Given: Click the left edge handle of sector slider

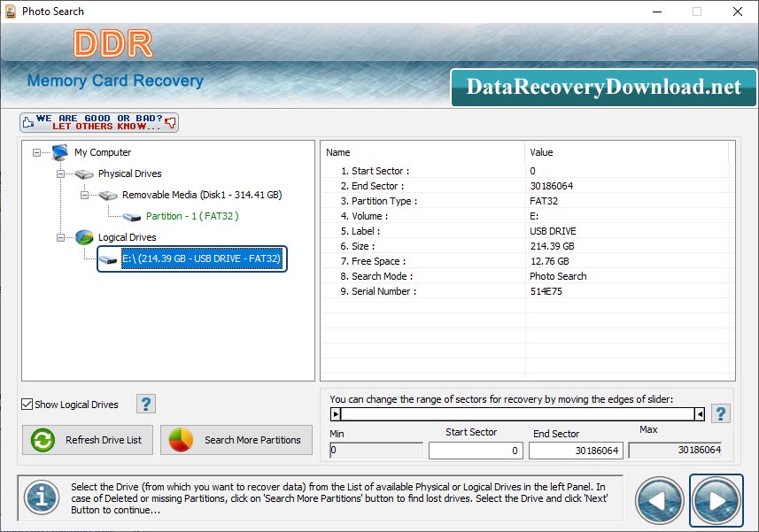Looking at the screenshot, I should [336, 414].
